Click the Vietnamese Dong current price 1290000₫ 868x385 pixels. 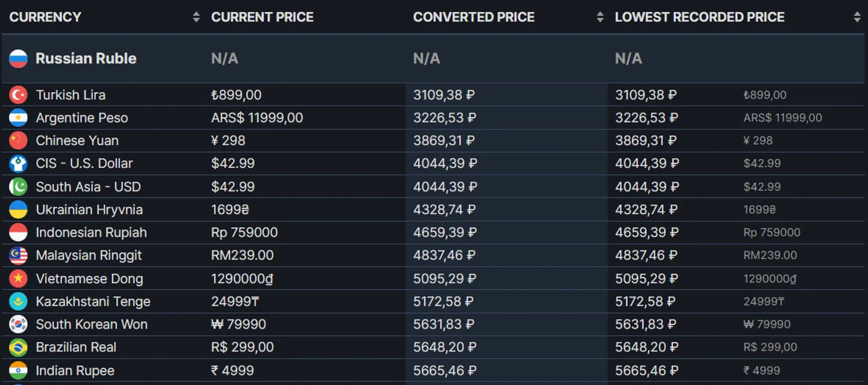click(x=242, y=278)
